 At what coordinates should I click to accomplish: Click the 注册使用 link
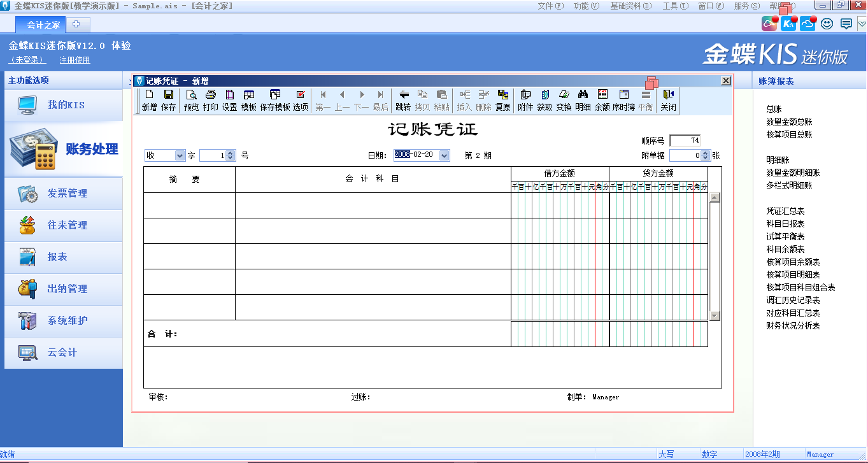coord(75,61)
